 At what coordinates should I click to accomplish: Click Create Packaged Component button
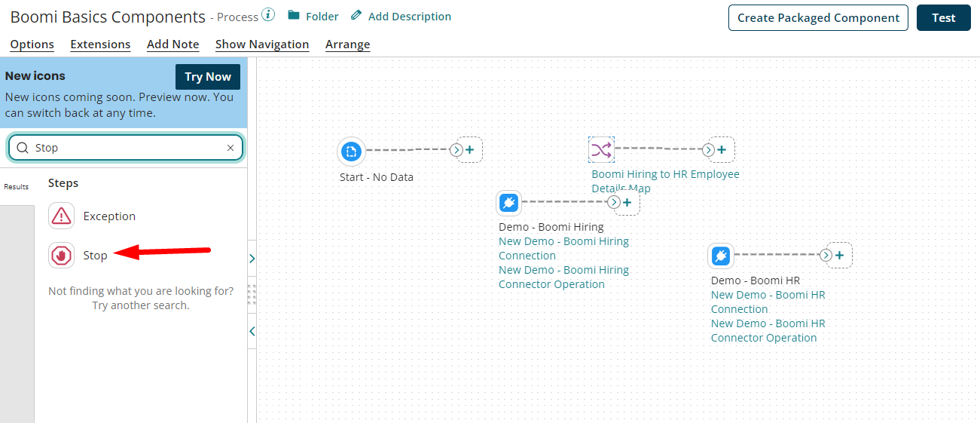coord(818,18)
